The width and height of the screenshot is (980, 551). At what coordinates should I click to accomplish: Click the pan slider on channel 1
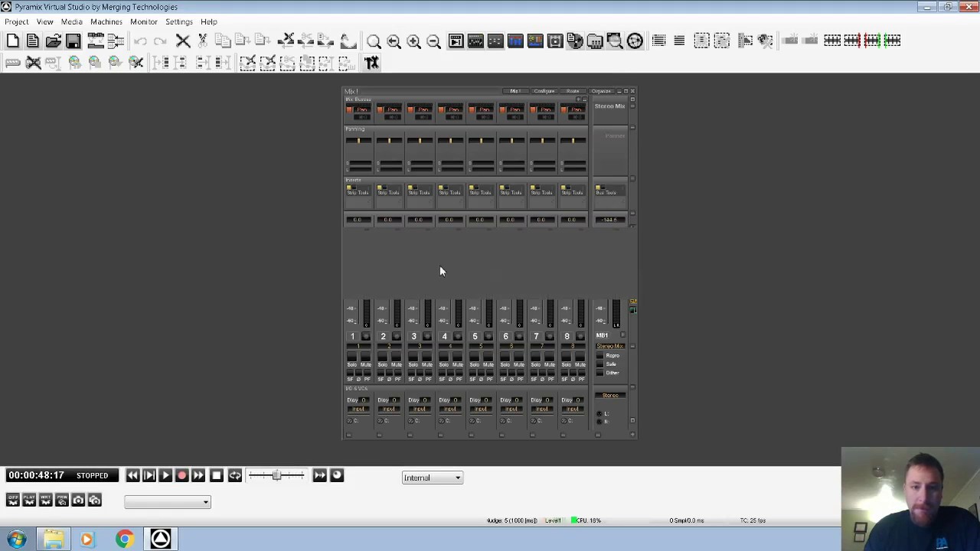coord(358,140)
